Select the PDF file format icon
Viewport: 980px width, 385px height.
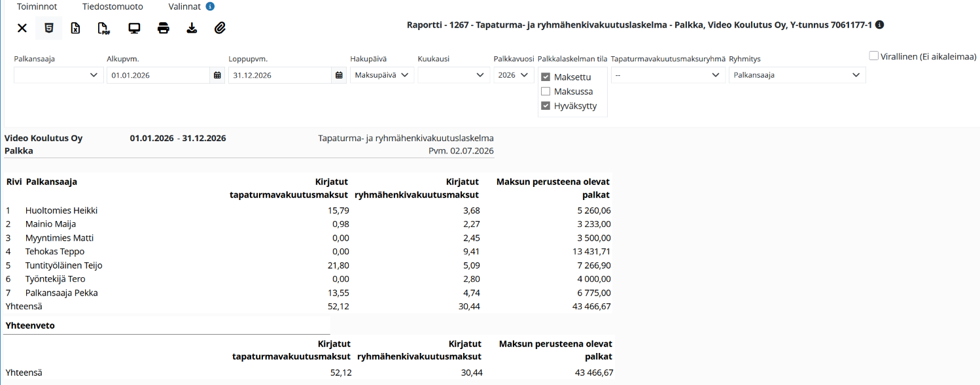(103, 28)
